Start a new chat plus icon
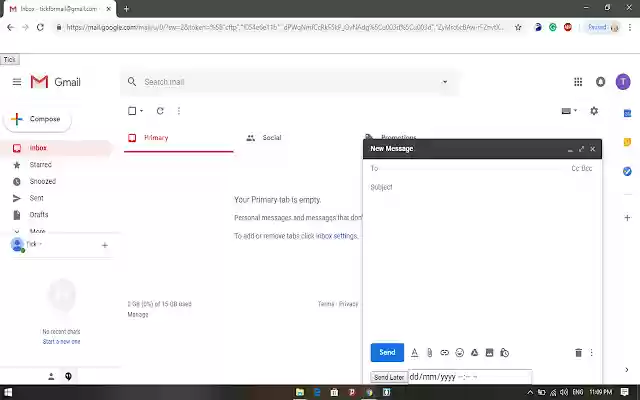This screenshot has height=400, width=640. [x=104, y=245]
